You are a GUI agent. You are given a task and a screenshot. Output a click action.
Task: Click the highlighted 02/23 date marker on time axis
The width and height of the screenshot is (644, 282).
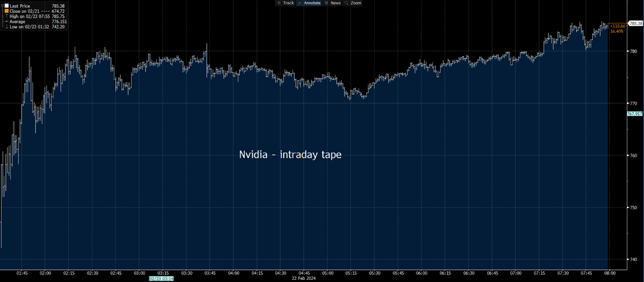point(161,279)
